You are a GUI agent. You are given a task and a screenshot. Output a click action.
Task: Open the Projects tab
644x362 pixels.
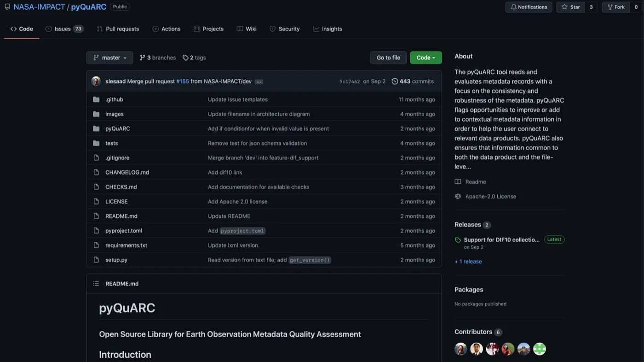tap(209, 29)
